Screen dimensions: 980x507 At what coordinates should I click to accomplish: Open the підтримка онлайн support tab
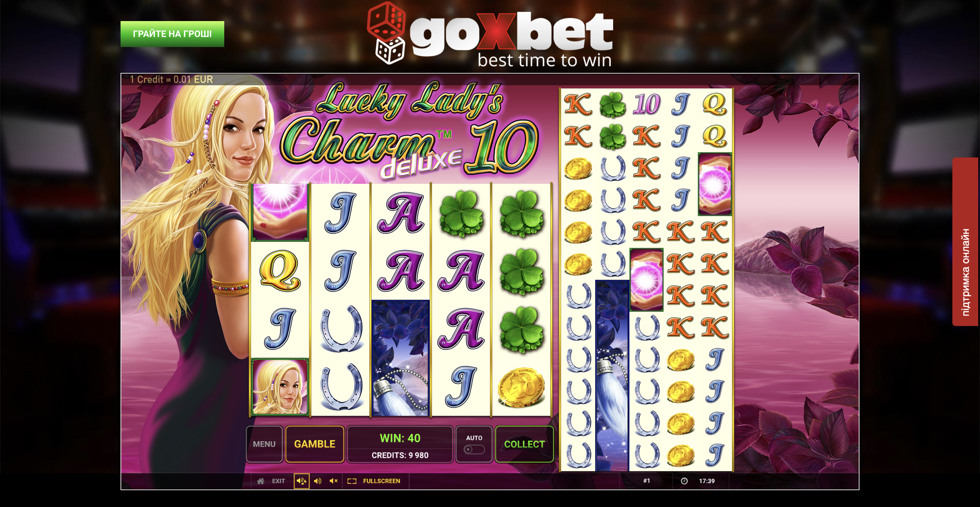tap(965, 241)
